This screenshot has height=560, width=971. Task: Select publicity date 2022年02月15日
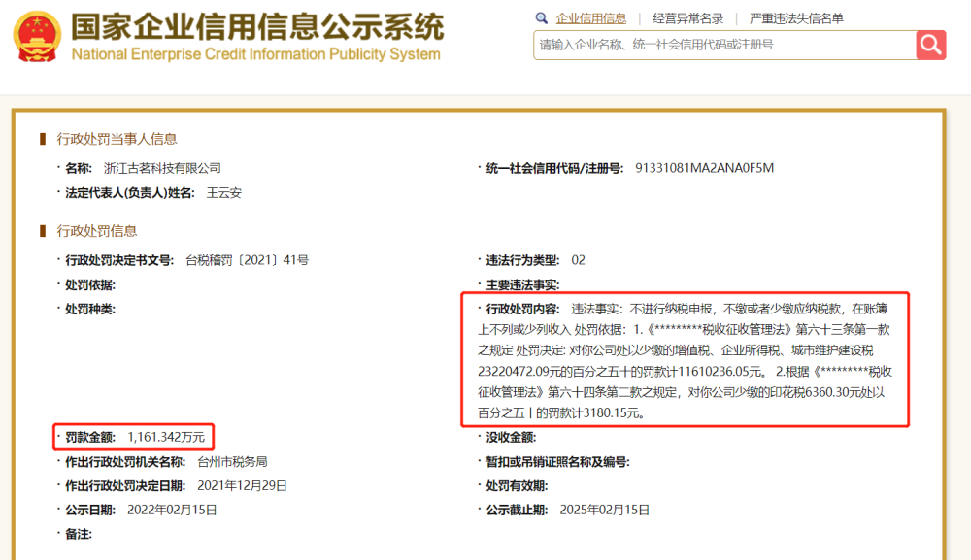point(172,510)
